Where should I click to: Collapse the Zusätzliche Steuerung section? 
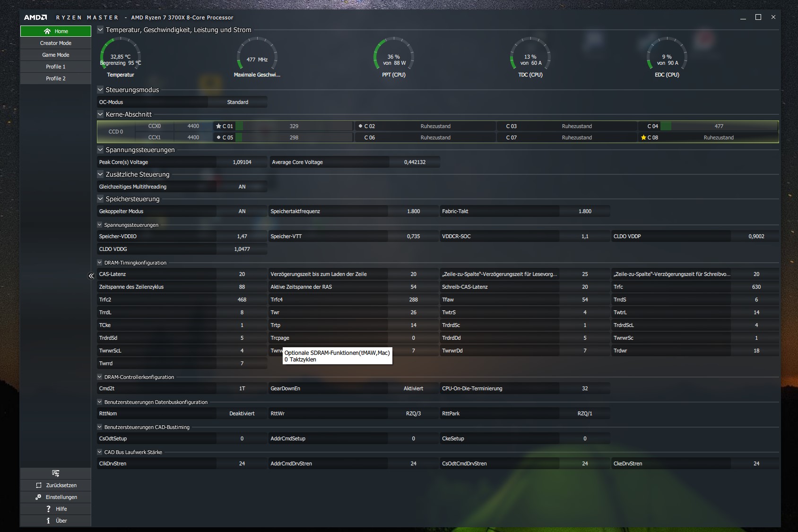pos(100,174)
